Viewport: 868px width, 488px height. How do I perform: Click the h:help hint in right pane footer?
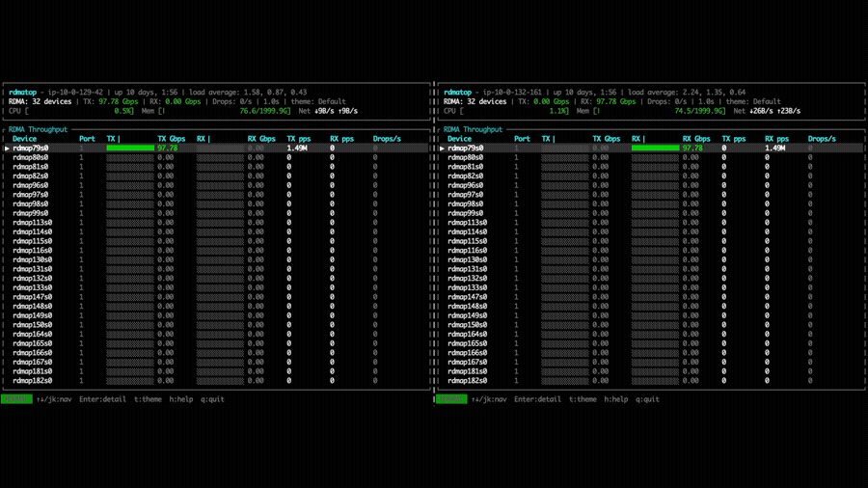coord(616,399)
